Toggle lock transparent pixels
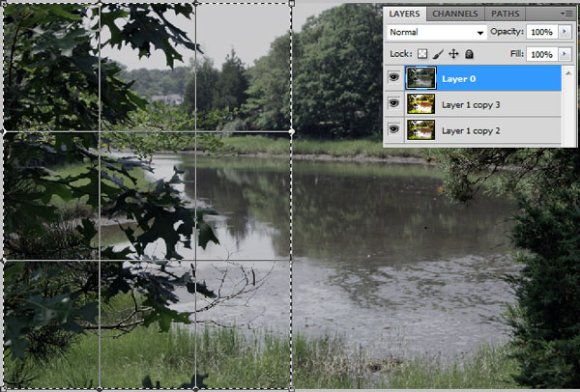The image size is (580, 392). [422, 54]
